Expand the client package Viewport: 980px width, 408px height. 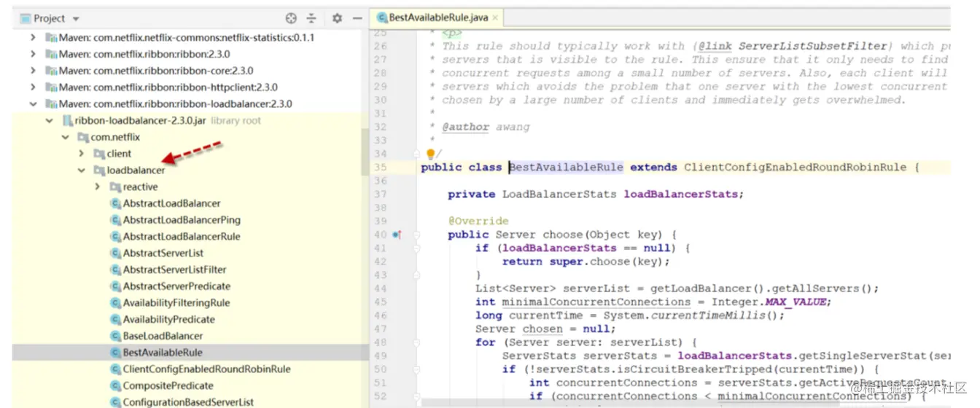coord(81,154)
